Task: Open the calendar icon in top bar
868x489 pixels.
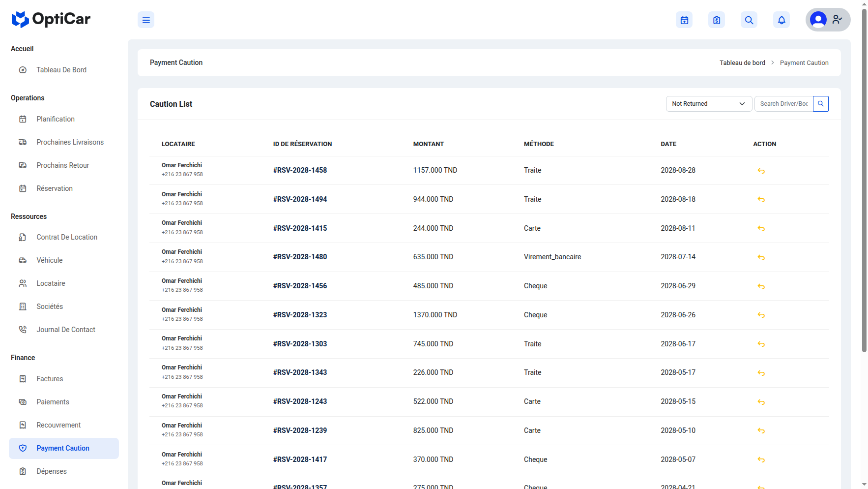Action: (x=684, y=20)
